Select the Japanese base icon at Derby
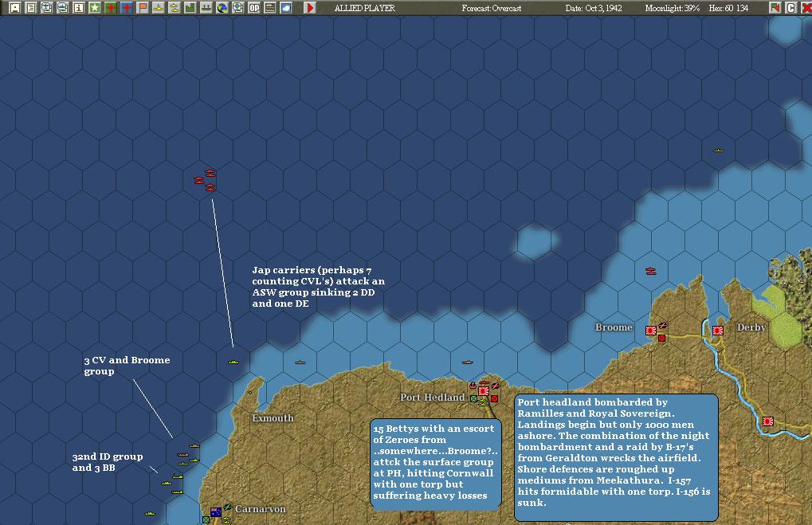The height and width of the screenshot is (525, 812). point(718,331)
